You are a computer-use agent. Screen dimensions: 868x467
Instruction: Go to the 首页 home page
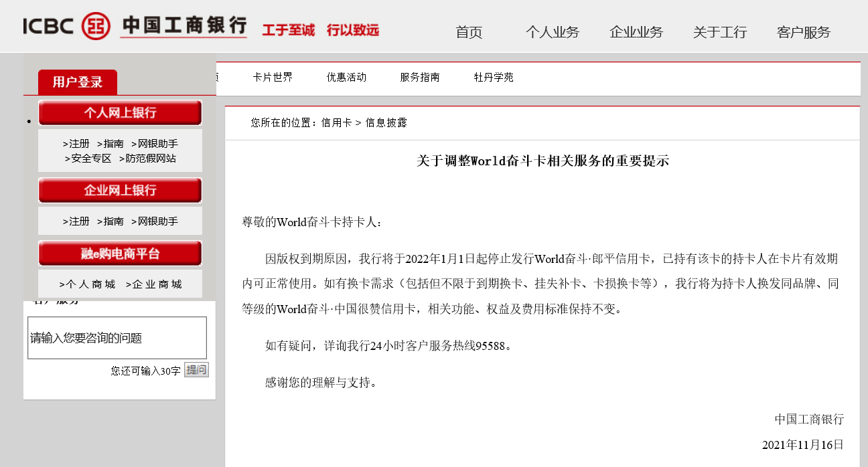[x=469, y=32]
